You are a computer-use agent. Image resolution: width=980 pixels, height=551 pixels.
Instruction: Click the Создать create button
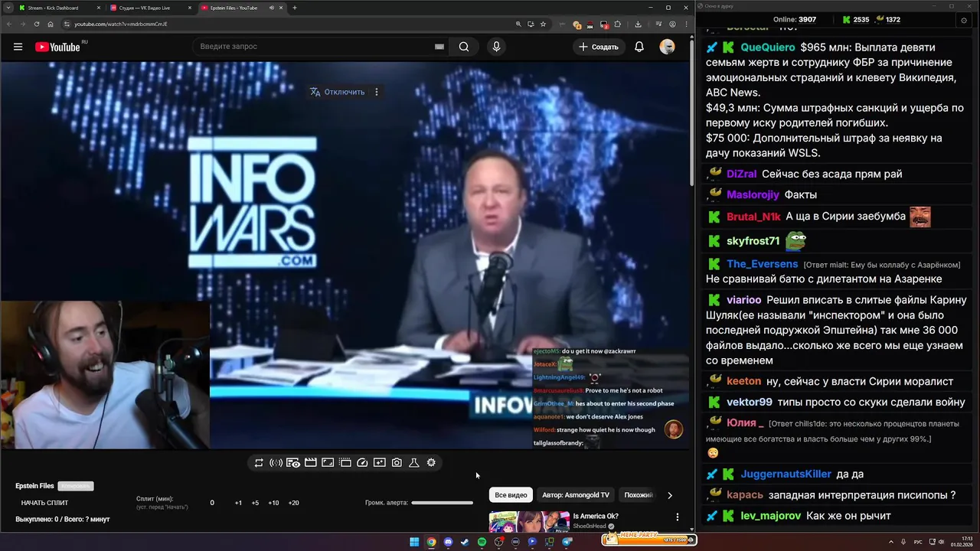tap(598, 47)
